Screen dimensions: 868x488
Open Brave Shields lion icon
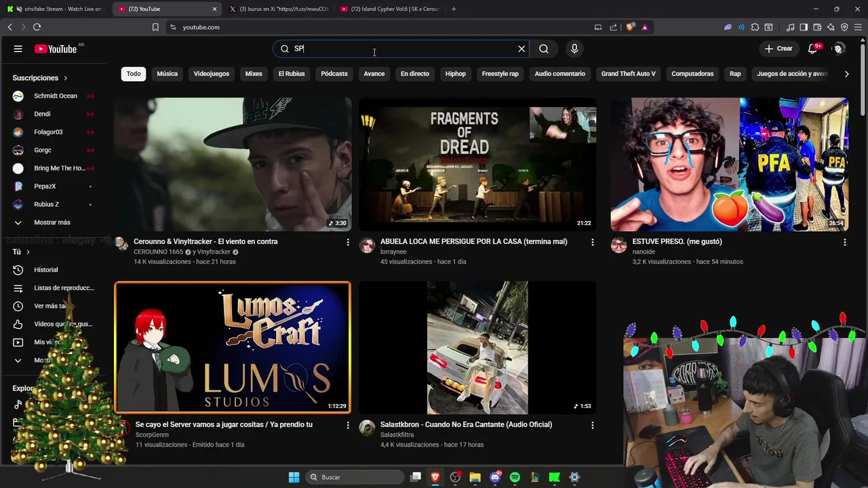[630, 27]
